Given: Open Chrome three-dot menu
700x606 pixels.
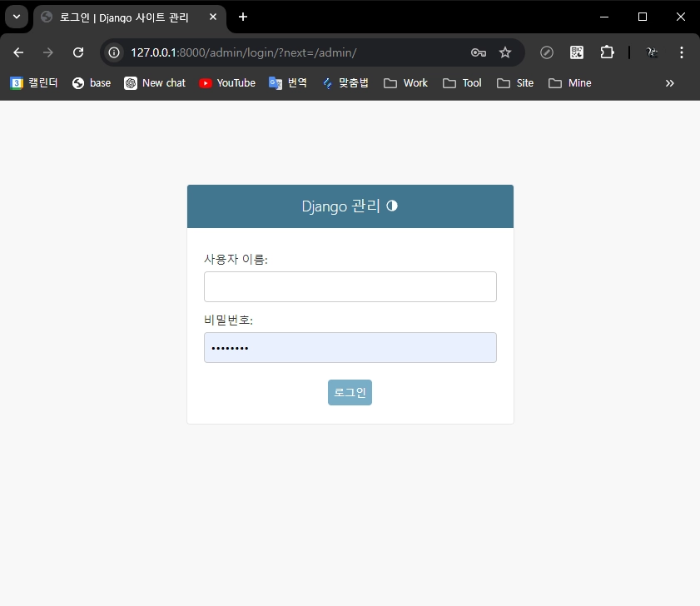Looking at the screenshot, I should click(x=681, y=52).
